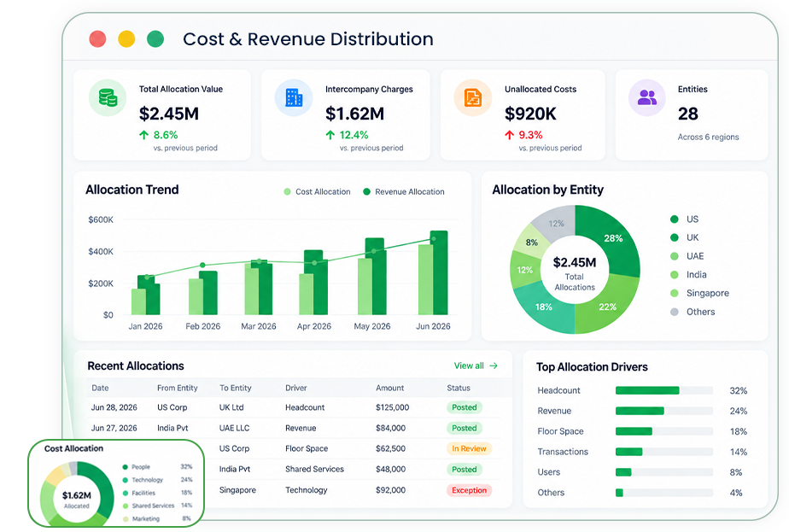
Task: Toggle the India legend entry
Action: tap(688, 275)
